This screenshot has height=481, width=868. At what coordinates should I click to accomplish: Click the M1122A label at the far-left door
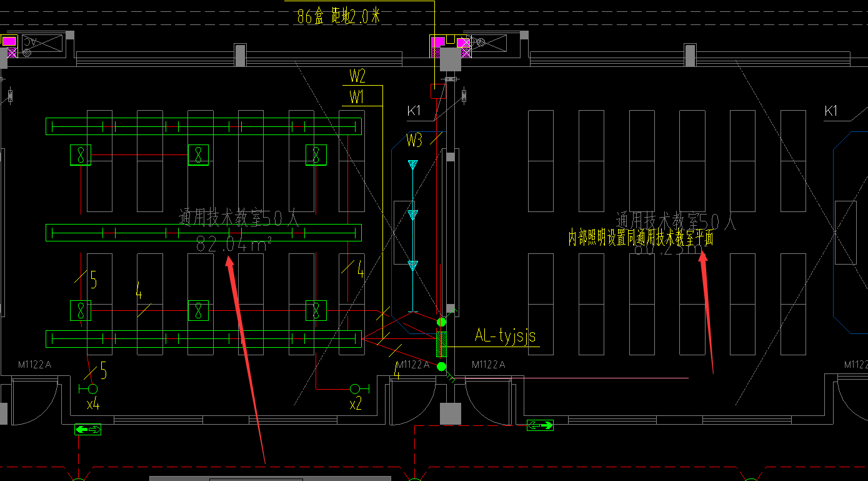[x=34, y=365]
